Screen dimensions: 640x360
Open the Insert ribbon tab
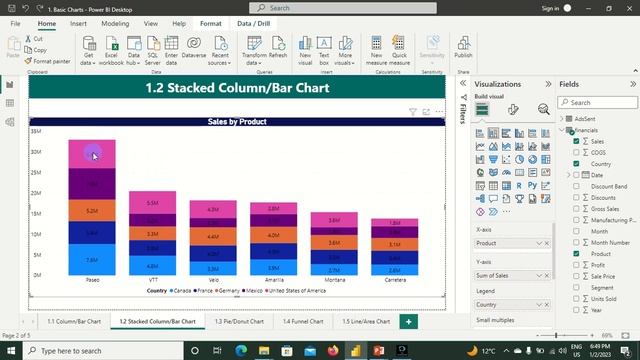(78, 24)
